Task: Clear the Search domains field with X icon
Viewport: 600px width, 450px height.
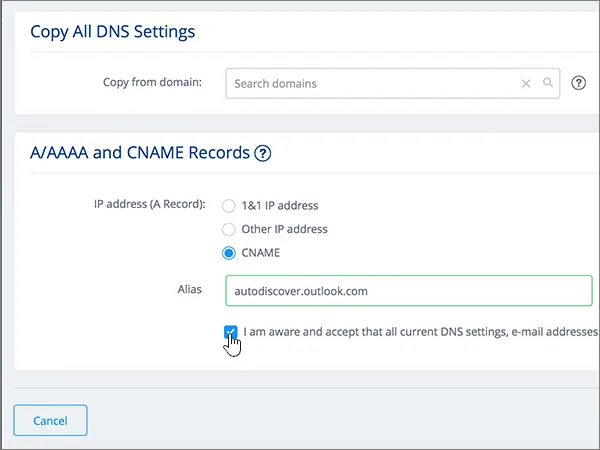Action: [x=526, y=84]
